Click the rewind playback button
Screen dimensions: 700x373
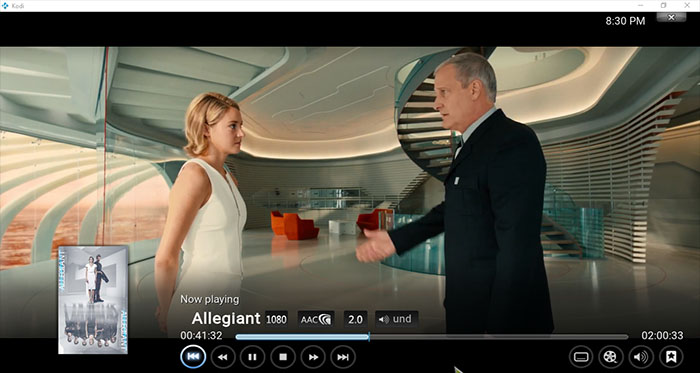click(223, 357)
